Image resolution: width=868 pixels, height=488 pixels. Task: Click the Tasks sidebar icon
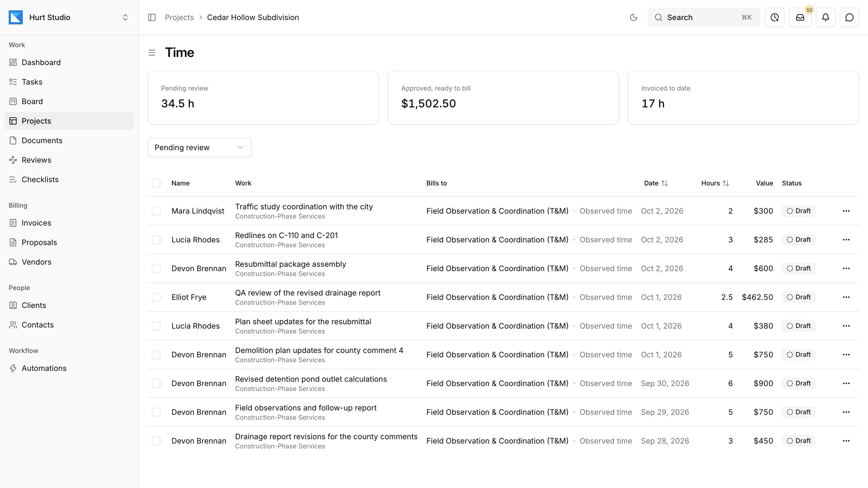coord(13,82)
